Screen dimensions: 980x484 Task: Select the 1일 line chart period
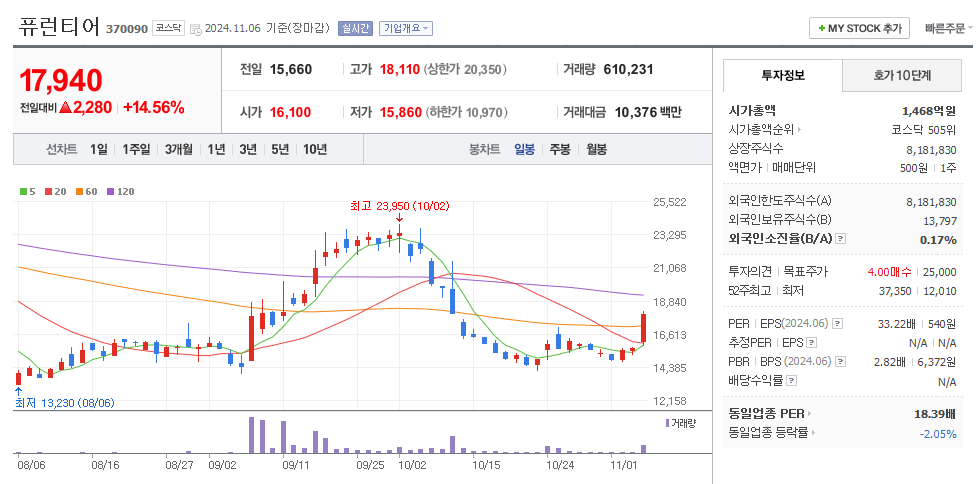pos(99,149)
